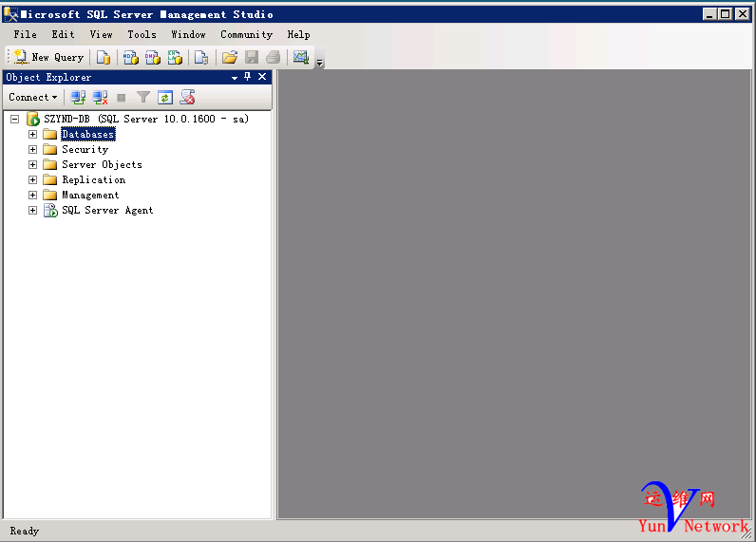
Task: Select the Management tree label
Action: click(x=90, y=196)
